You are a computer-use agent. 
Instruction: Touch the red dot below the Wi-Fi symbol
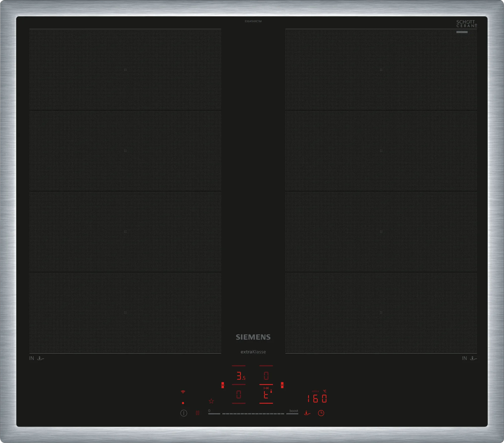click(x=183, y=403)
